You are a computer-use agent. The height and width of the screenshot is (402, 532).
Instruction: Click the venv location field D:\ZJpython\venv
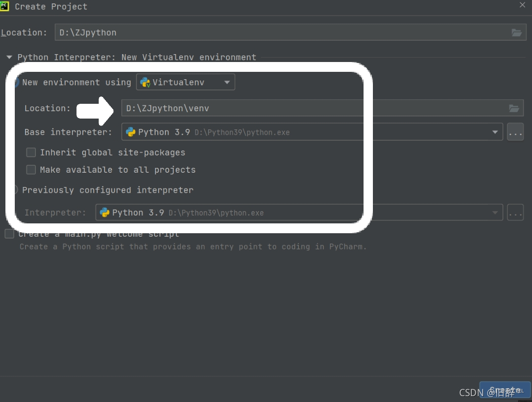coord(322,108)
